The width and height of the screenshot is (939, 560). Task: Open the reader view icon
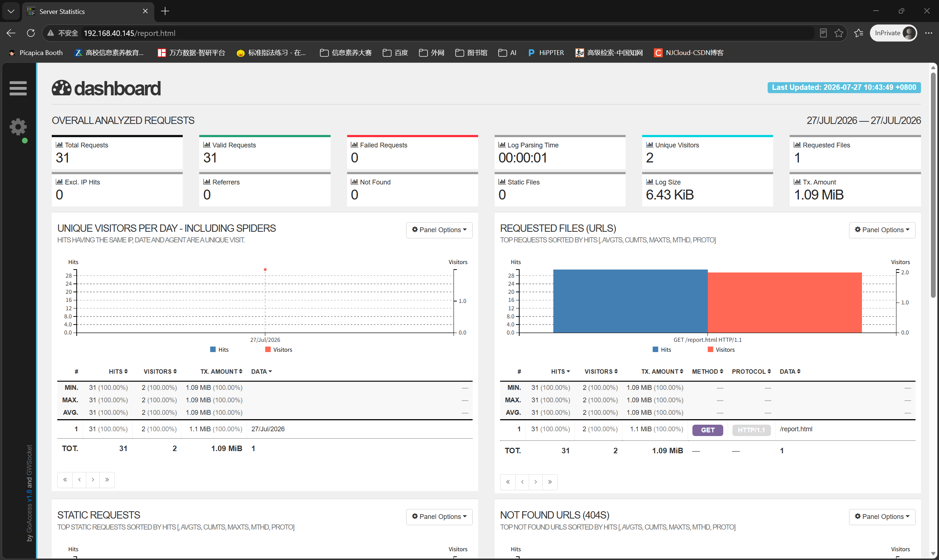tap(823, 33)
